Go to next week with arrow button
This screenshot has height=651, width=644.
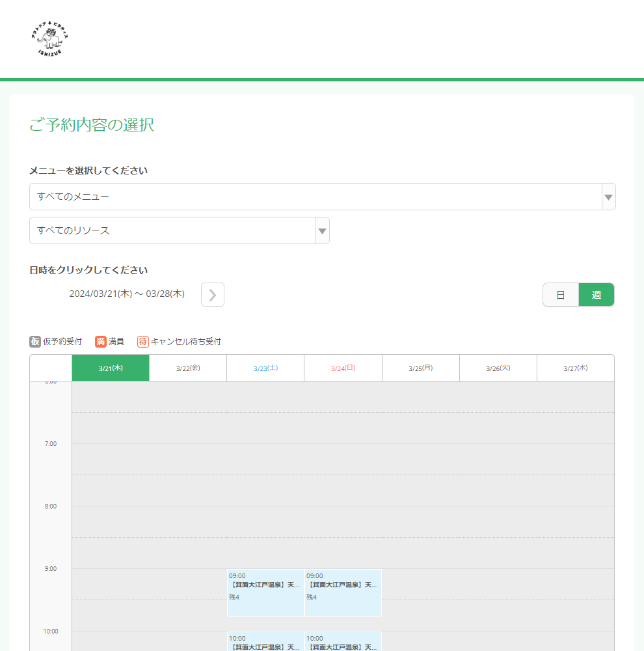coord(213,295)
